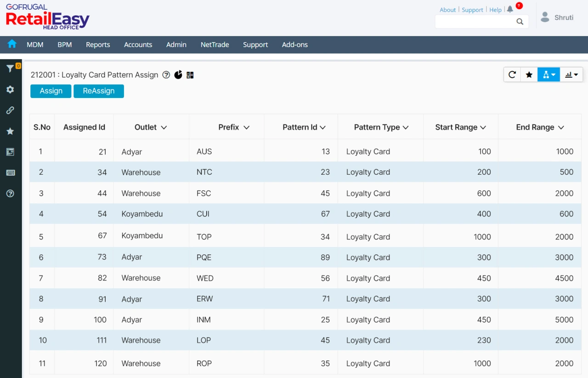Click the filter icon in the left sidebar

tap(10, 68)
